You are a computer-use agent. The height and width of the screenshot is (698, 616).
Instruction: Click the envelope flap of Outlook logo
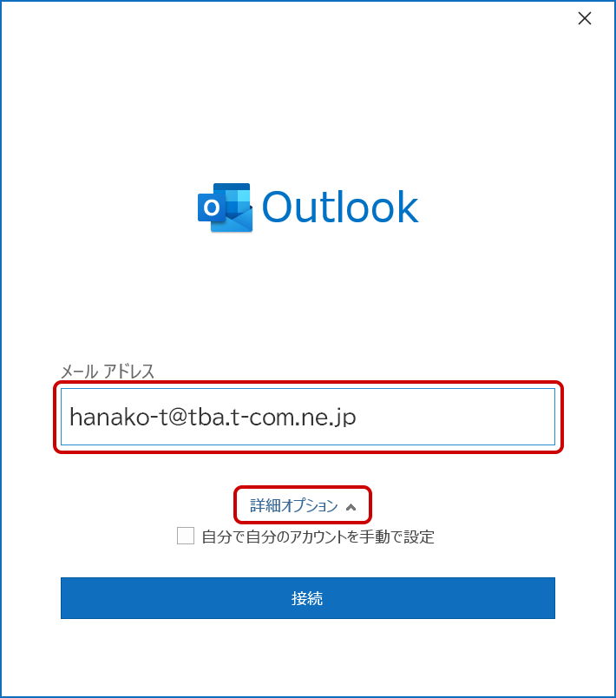pos(233,221)
